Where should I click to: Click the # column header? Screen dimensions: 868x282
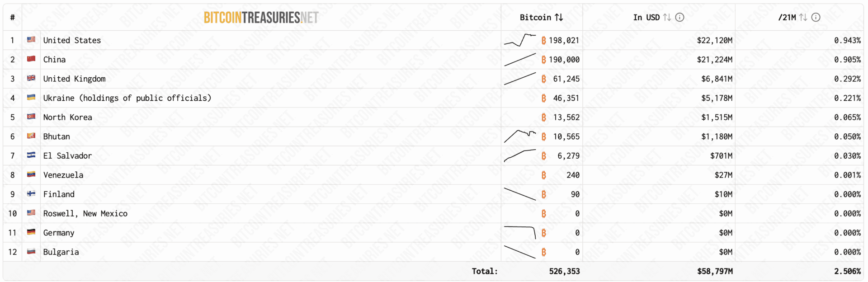click(12, 17)
